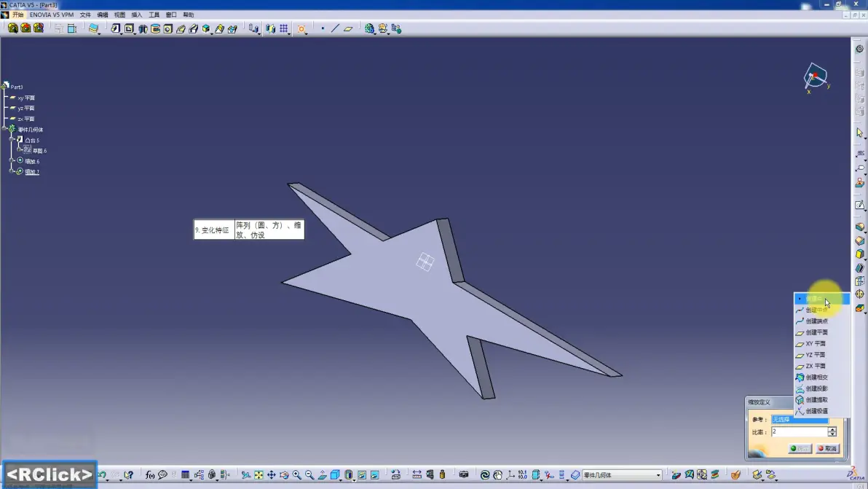Click the Apply Material icon

[x=735, y=474]
